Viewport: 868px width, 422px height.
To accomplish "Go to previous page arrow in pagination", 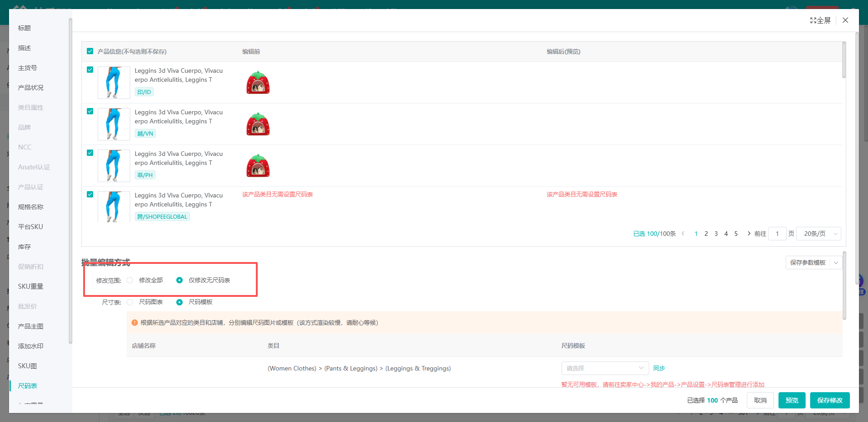I will 683,234.
